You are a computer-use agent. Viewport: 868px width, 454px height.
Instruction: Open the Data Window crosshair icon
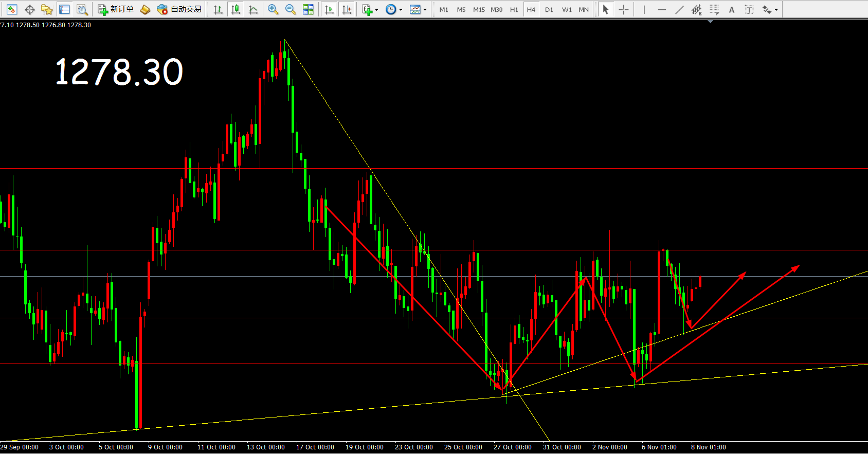(30, 9)
